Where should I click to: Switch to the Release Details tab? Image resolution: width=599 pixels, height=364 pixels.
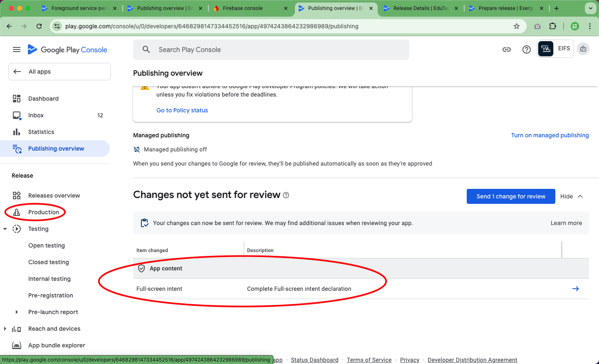pyautogui.click(x=421, y=8)
